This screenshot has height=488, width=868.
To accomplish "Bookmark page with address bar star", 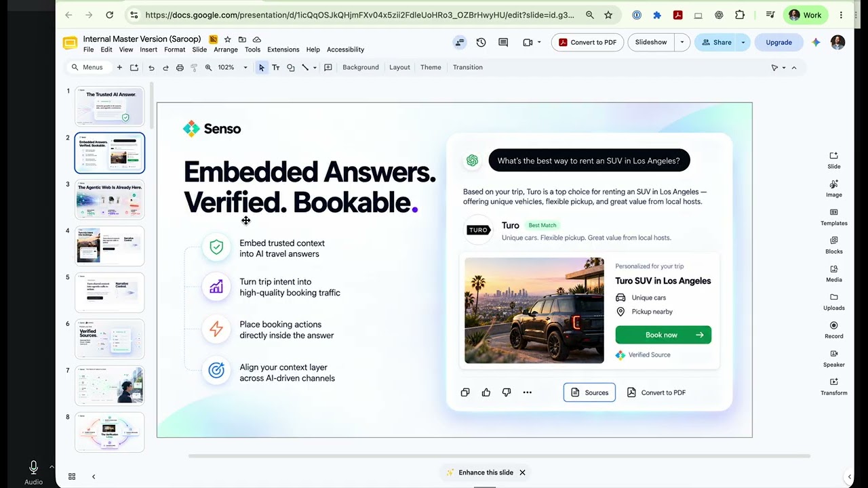I will (x=608, y=15).
